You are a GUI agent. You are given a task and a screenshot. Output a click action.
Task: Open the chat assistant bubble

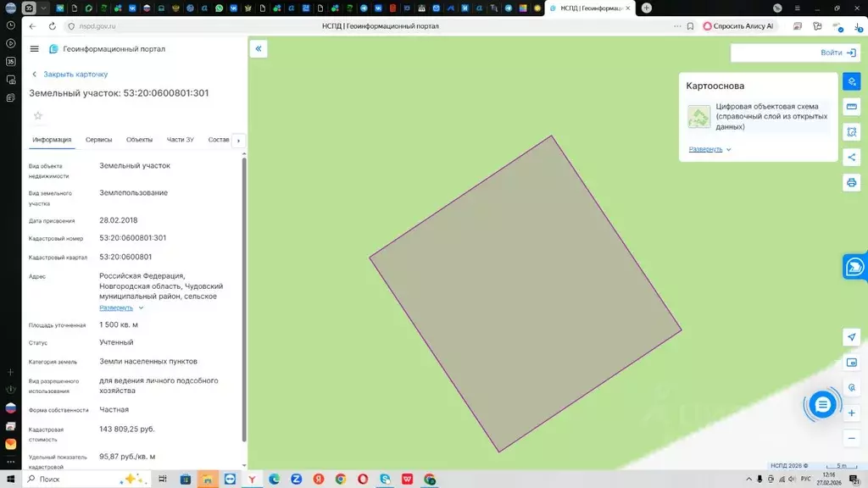click(x=822, y=405)
